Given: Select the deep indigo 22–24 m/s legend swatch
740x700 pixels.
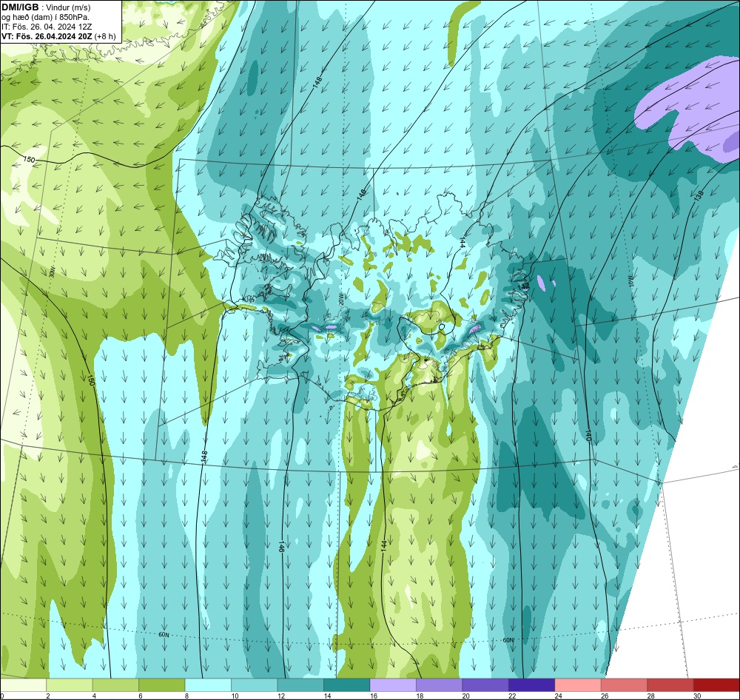Looking at the screenshot, I should pyautogui.click(x=532, y=685).
